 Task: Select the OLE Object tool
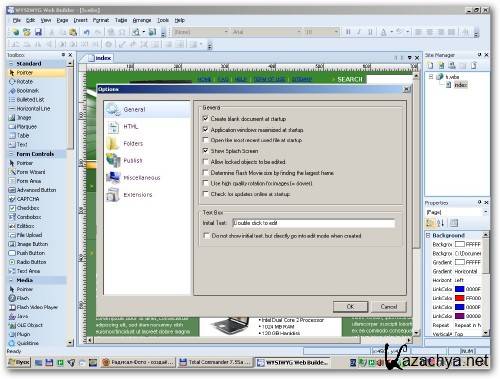click(x=30, y=325)
